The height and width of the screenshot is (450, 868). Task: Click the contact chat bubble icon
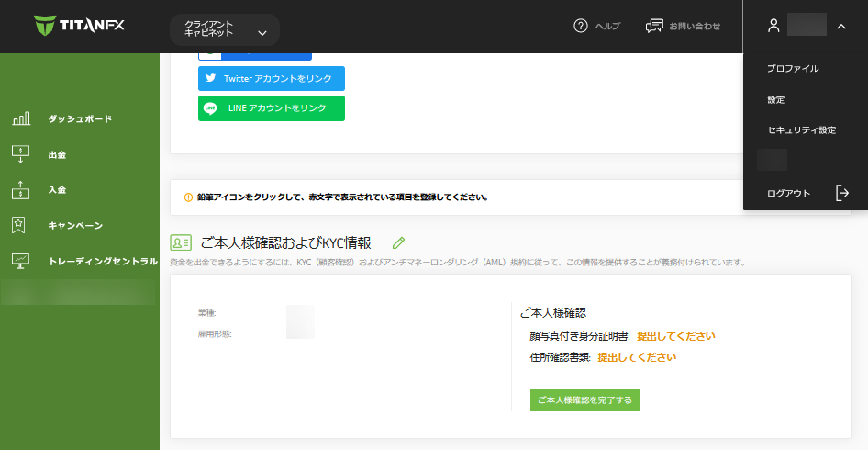click(654, 26)
